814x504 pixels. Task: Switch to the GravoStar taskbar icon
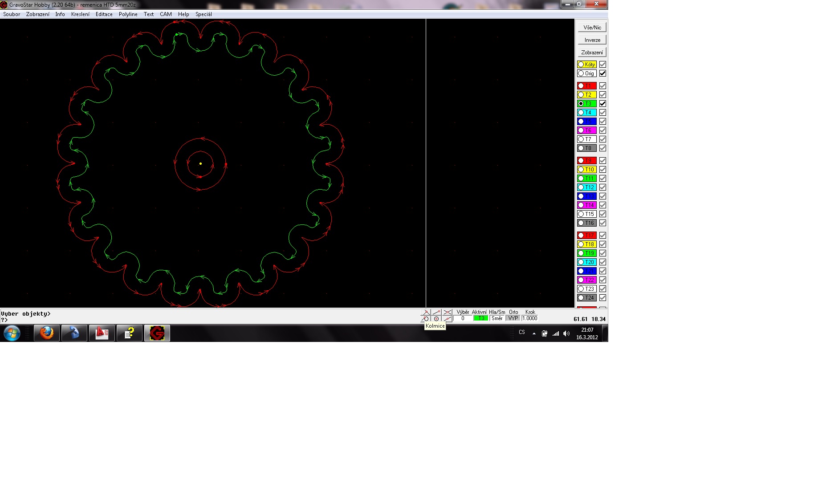pyautogui.click(x=157, y=333)
